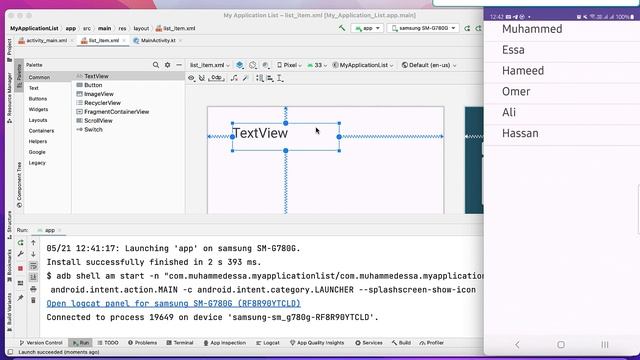The image size is (640, 360).
Task: Click the down arrow in Run console
Action: 33,254
